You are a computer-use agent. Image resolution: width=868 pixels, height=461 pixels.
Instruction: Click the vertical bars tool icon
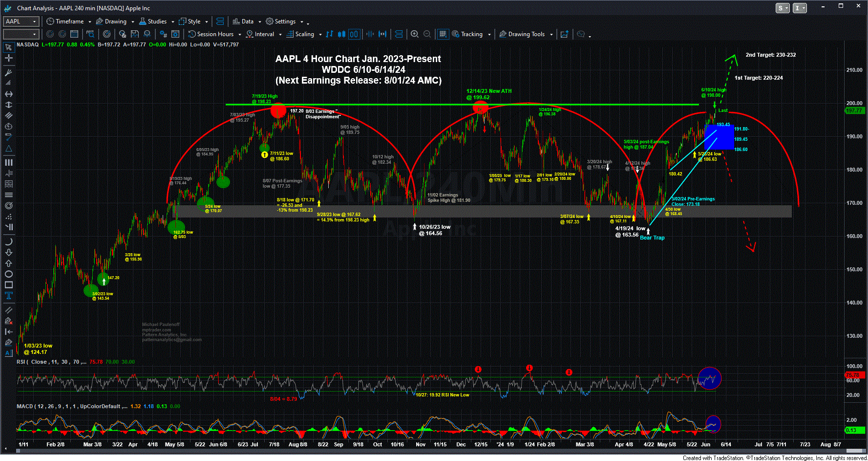click(x=8, y=162)
